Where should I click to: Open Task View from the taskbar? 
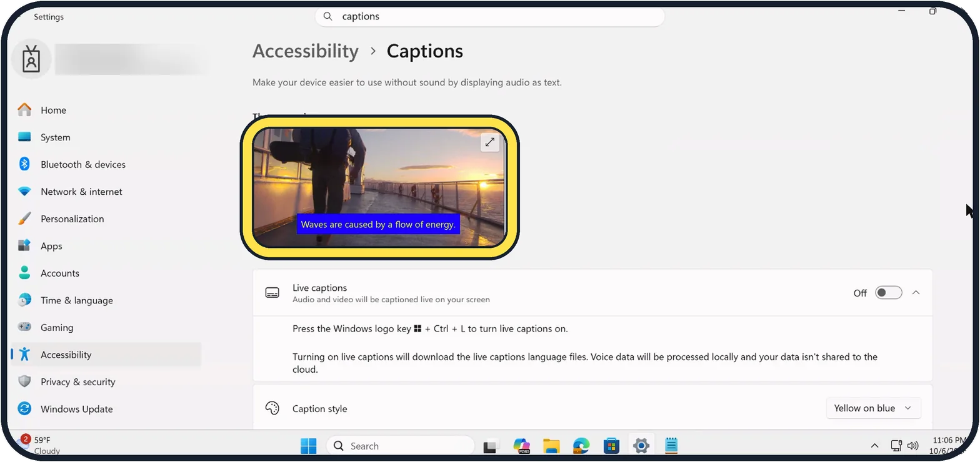(491, 446)
